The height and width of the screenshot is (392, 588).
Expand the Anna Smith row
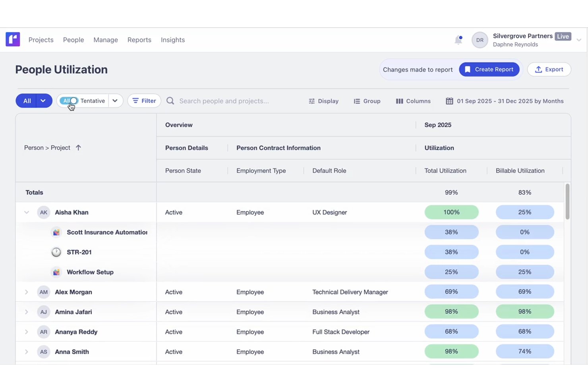[x=27, y=351]
